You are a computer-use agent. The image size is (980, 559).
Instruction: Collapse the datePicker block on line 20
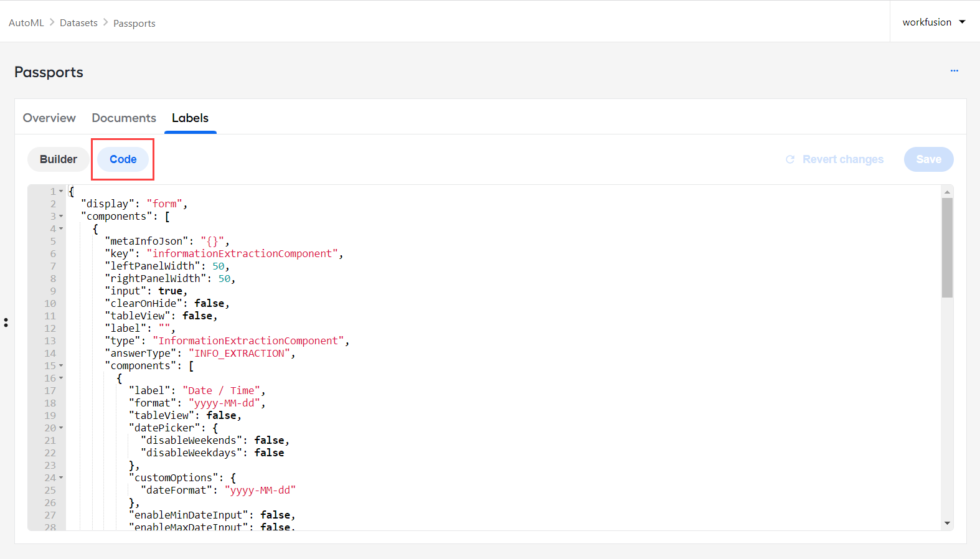(x=61, y=428)
